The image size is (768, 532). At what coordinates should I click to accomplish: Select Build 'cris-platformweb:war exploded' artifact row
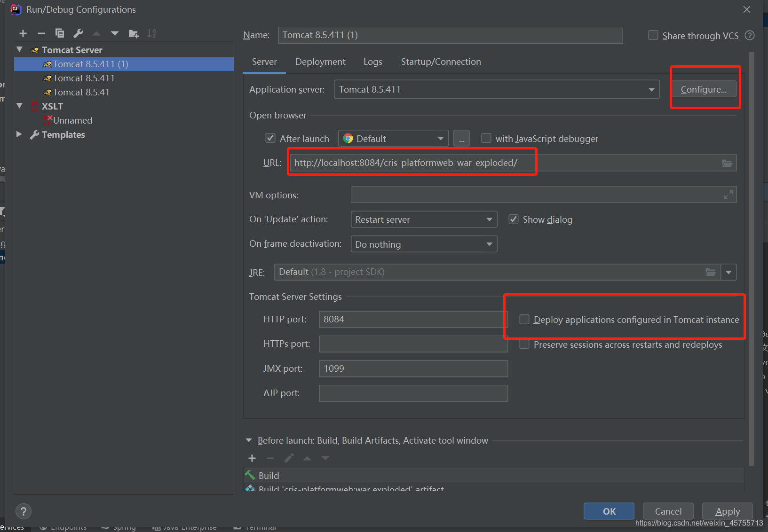coord(493,487)
